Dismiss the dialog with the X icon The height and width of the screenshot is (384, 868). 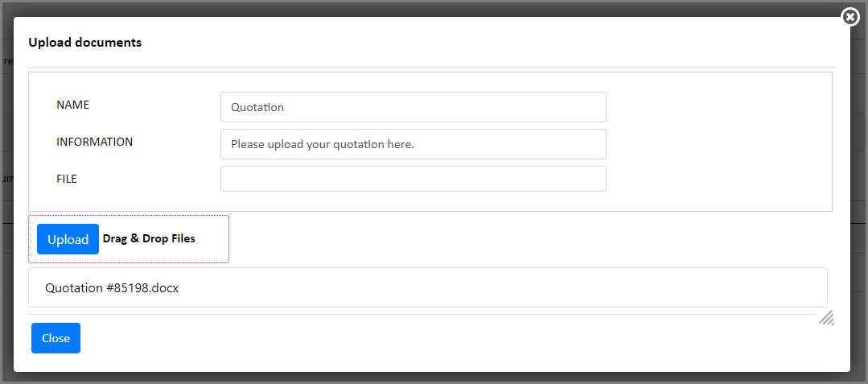pos(850,16)
